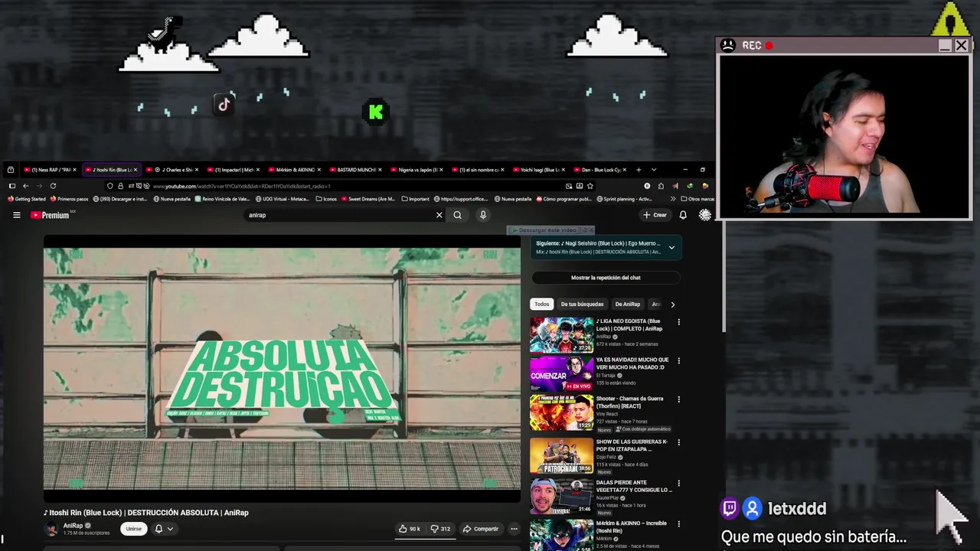Expand the Mix playlist 'Siguiente' panel
Screen dimensions: 980x551
[671, 247]
